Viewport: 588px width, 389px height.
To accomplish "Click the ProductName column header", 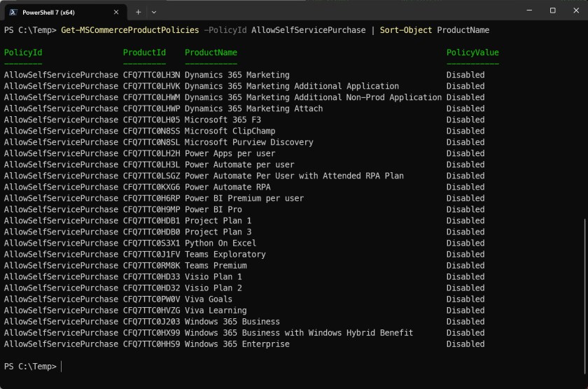I will 211,52.
